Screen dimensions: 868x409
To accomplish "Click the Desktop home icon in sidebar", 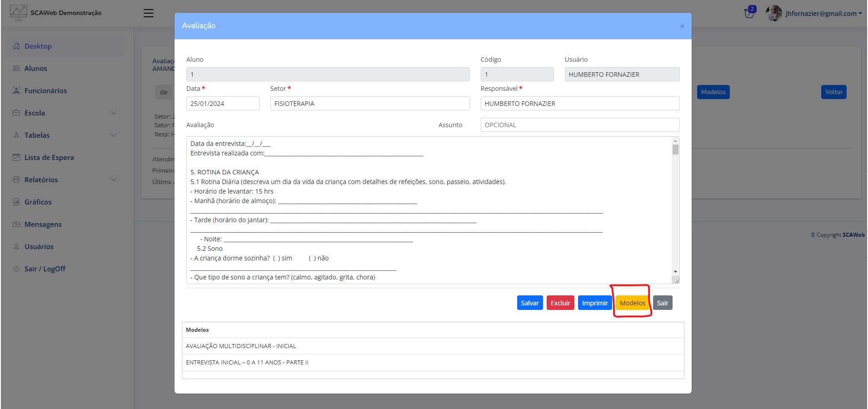I will coord(16,46).
